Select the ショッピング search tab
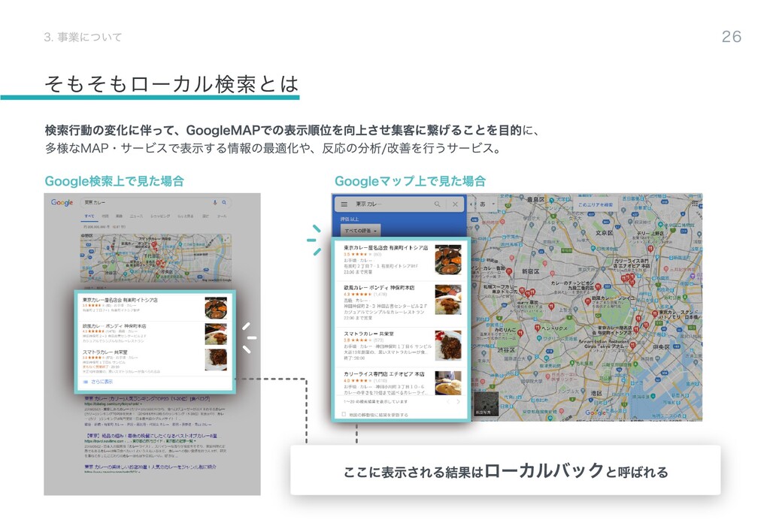770x532 pixels. coord(160,216)
